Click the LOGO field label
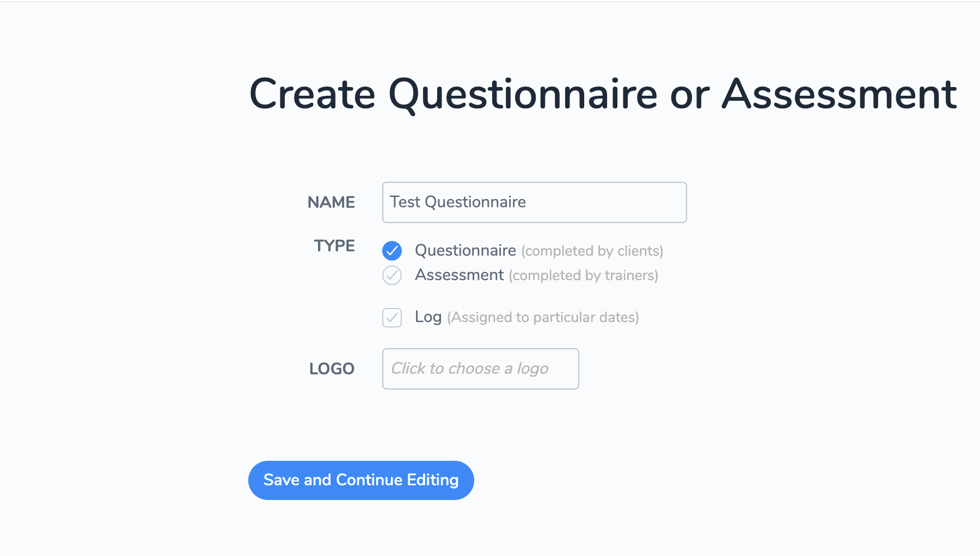The width and height of the screenshot is (980, 556). [x=332, y=369]
